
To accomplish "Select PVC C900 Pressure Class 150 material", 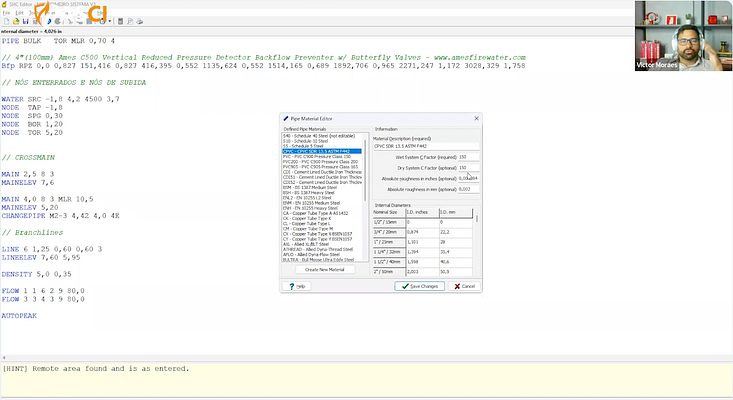I will [321, 157].
